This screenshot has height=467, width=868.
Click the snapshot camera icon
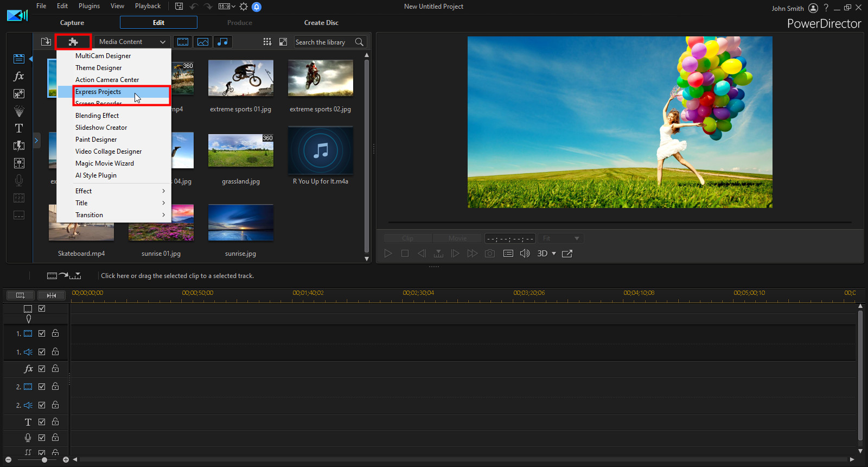coord(490,254)
